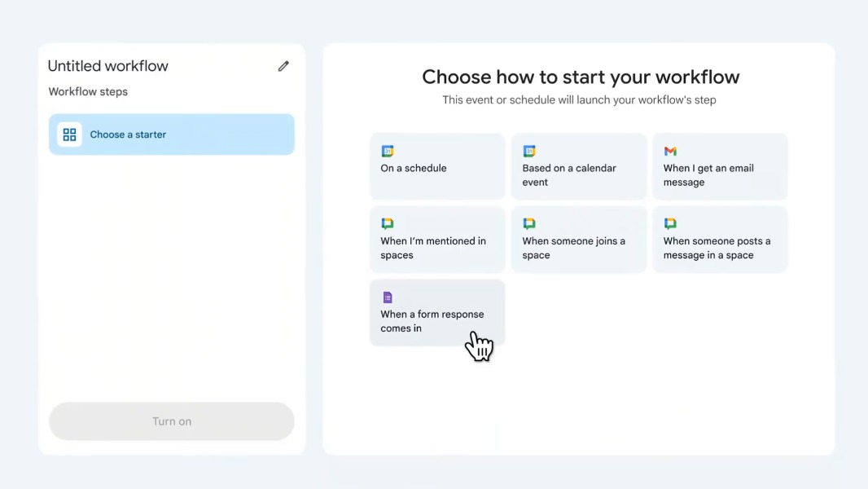Click the Chat icon on the mentioned in spaces card
Viewport: 868px width, 489px height.
[x=388, y=224]
